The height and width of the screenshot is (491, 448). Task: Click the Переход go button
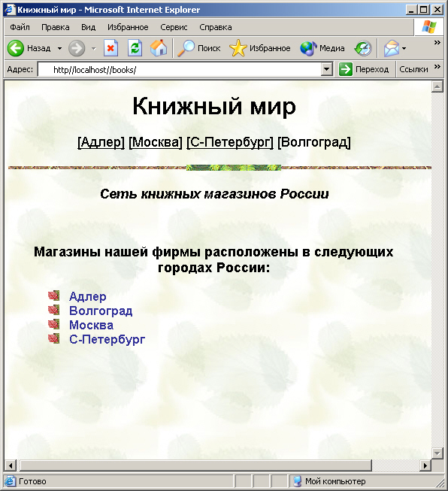[364, 69]
